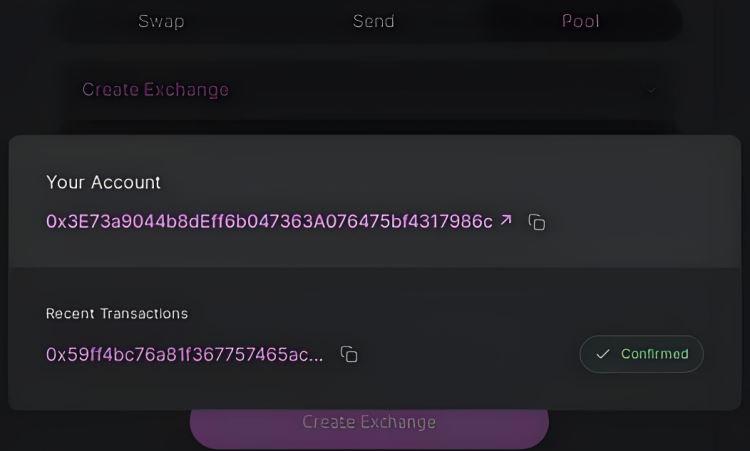Click empty space in the Your Account panel
The image size is (750, 451).
click(x=640, y=190)
